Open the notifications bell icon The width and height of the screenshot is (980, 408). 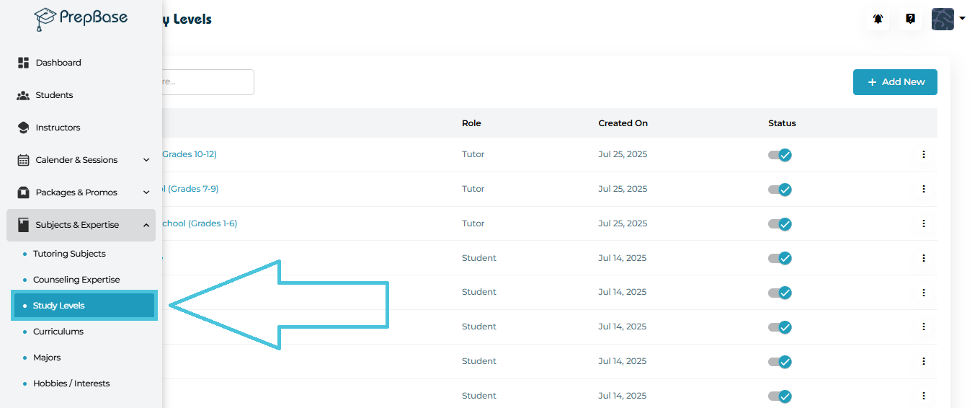coord(878,19)
